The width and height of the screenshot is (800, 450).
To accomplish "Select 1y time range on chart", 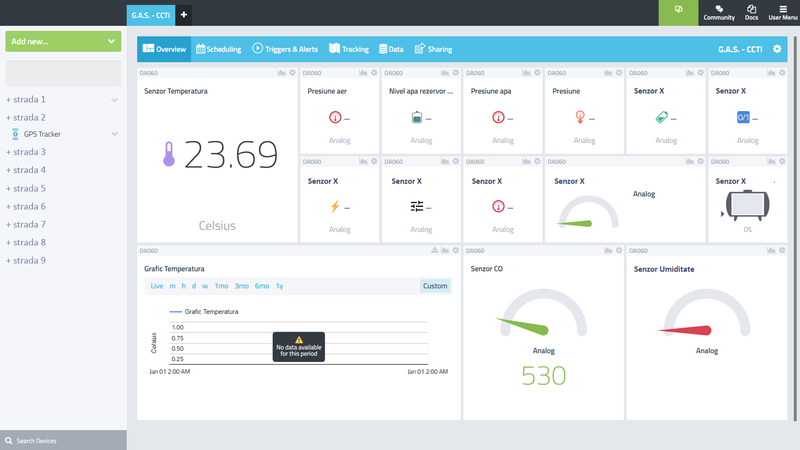I will 279,286.
